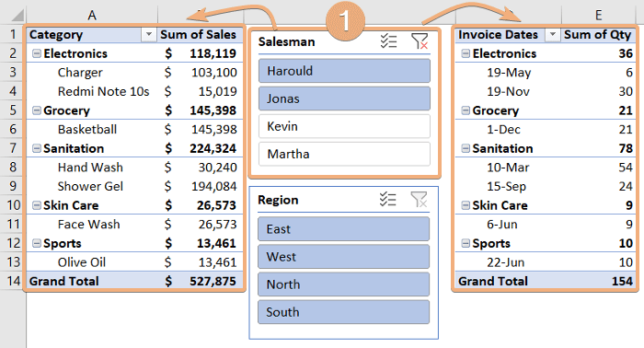Collapse Sanitation group in Invoice Dates table

466,148
